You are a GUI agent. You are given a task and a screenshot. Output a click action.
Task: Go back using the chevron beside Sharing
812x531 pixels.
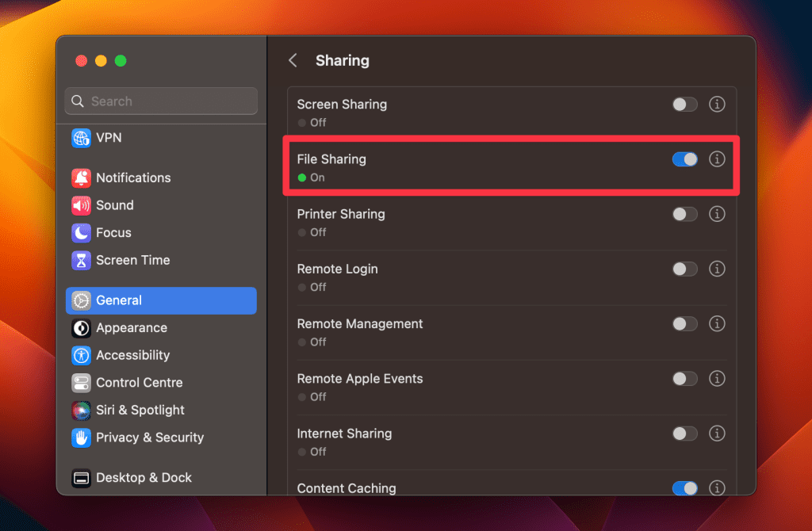(293, 60)
